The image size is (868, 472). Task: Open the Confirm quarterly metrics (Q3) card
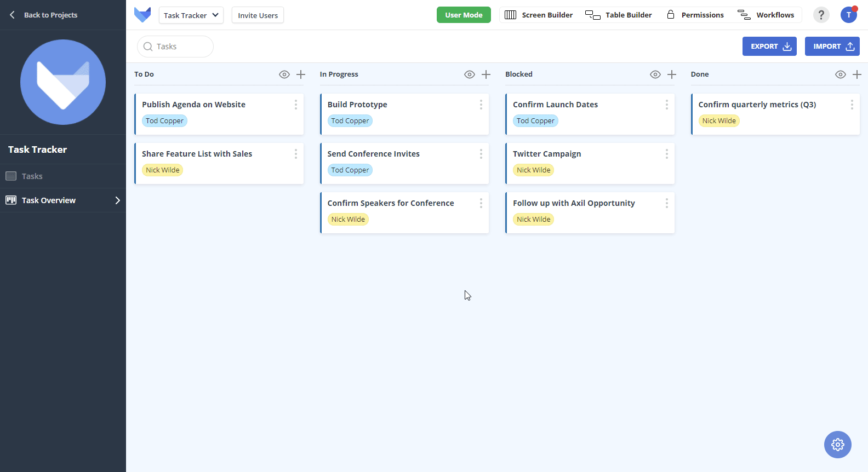(x=775, y=114)
